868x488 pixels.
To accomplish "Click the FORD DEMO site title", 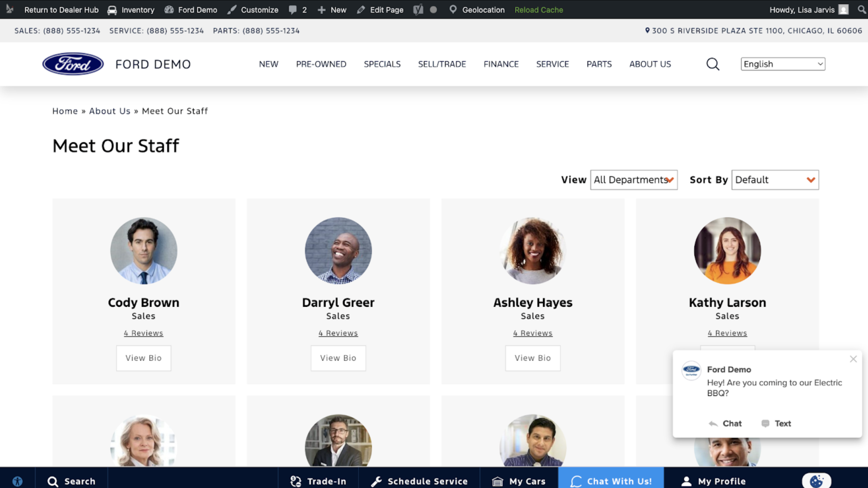I will (153, 64).
